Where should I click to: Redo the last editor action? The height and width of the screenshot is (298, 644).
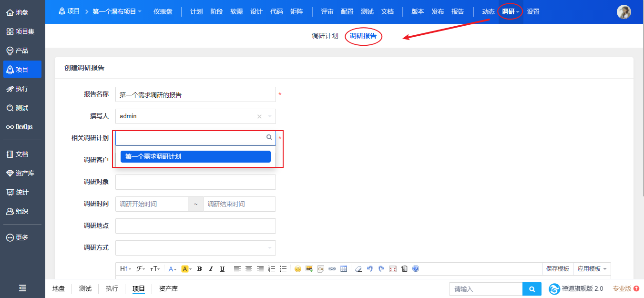(381, 269)
